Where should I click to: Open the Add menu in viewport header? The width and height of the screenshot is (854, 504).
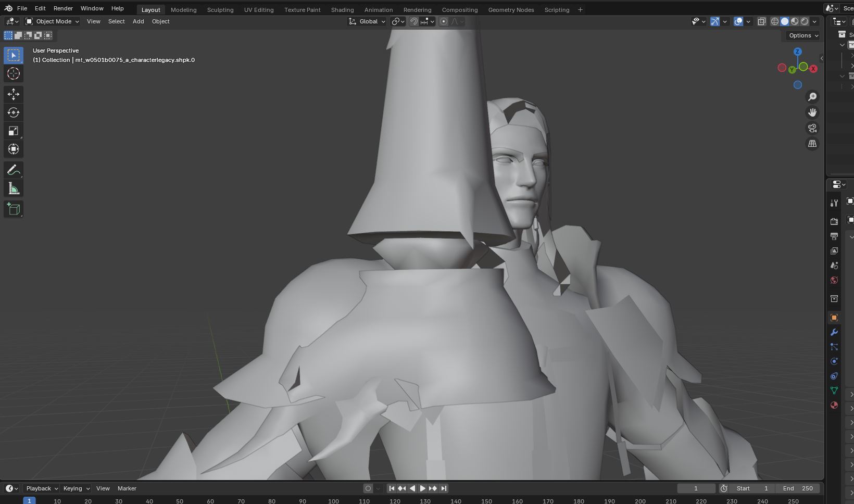point(138,21)
